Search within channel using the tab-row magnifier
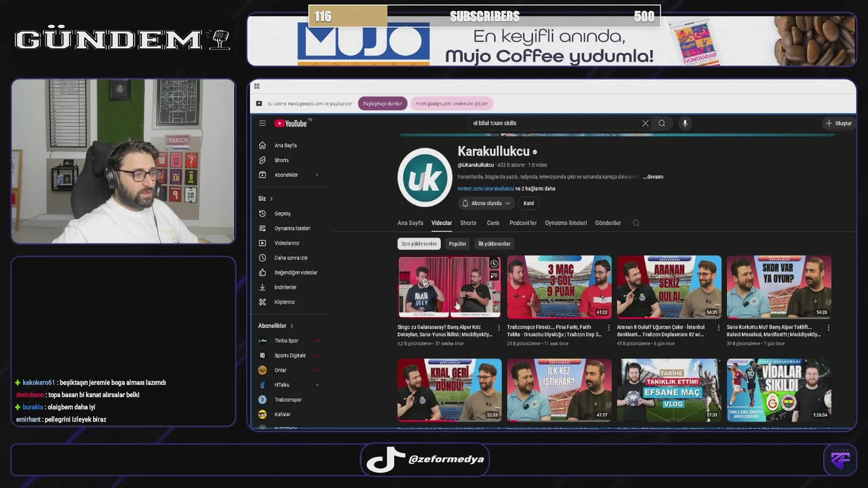 coord(635,223)
